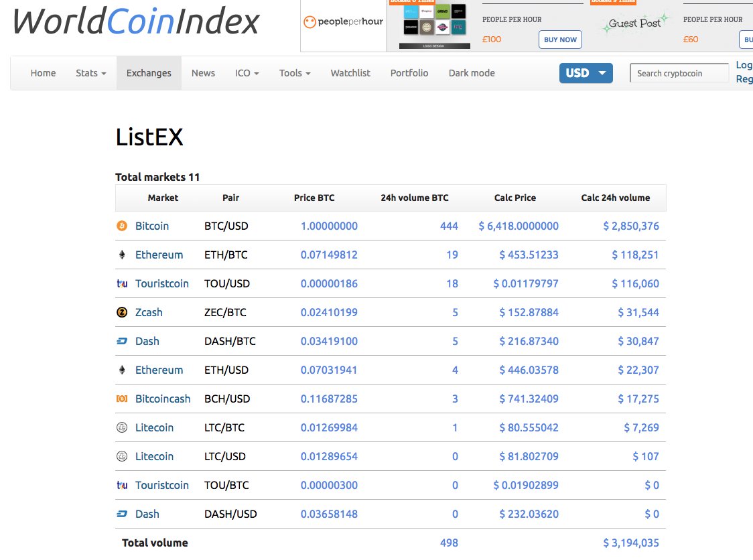753x560 pixels.
Task: Open the Zcash market link
Action: 149,312
